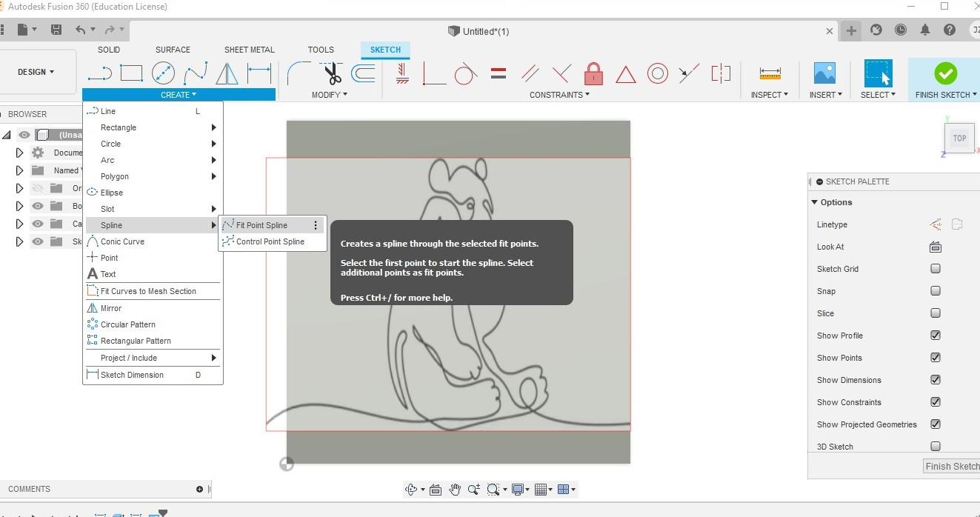Select the Circle tool icon in toolbar
This screenshot has height=517, width=980.
[x=163, y=73]
